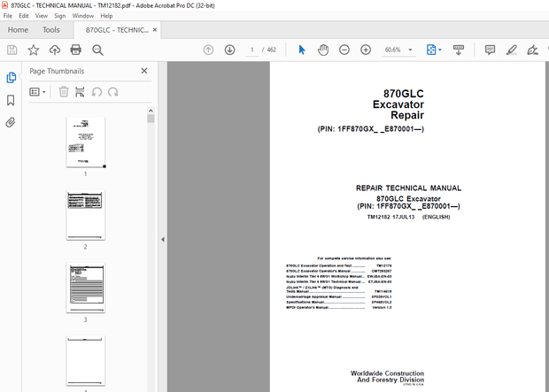Select page 1 thumbnail
Viewport: 549px width, 392px height.
click(85, 142)
